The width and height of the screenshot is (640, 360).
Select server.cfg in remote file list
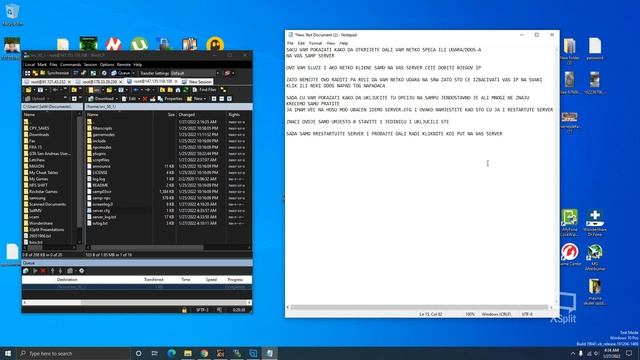(101, 211)
